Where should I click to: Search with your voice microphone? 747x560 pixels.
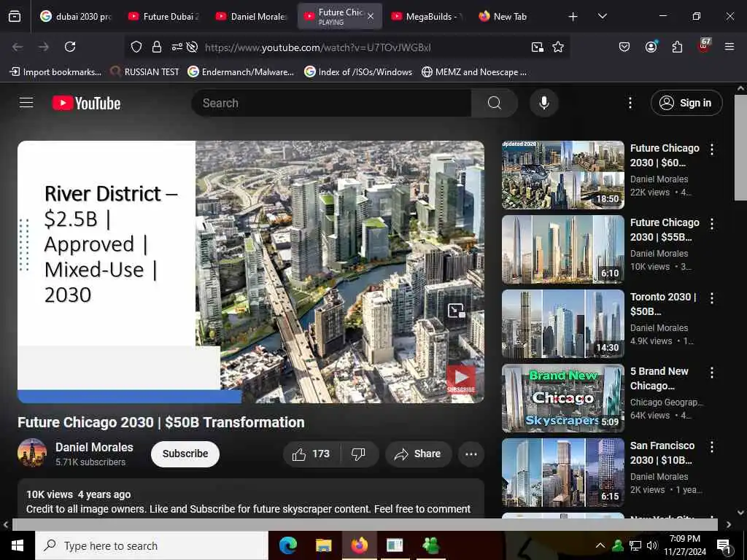pos(543,103)
